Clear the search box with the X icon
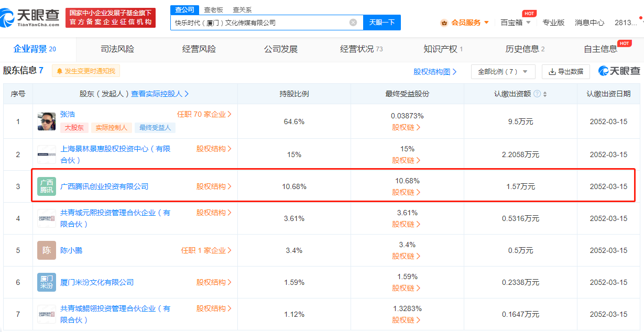644x332 pixels. [x=353, y=23]
